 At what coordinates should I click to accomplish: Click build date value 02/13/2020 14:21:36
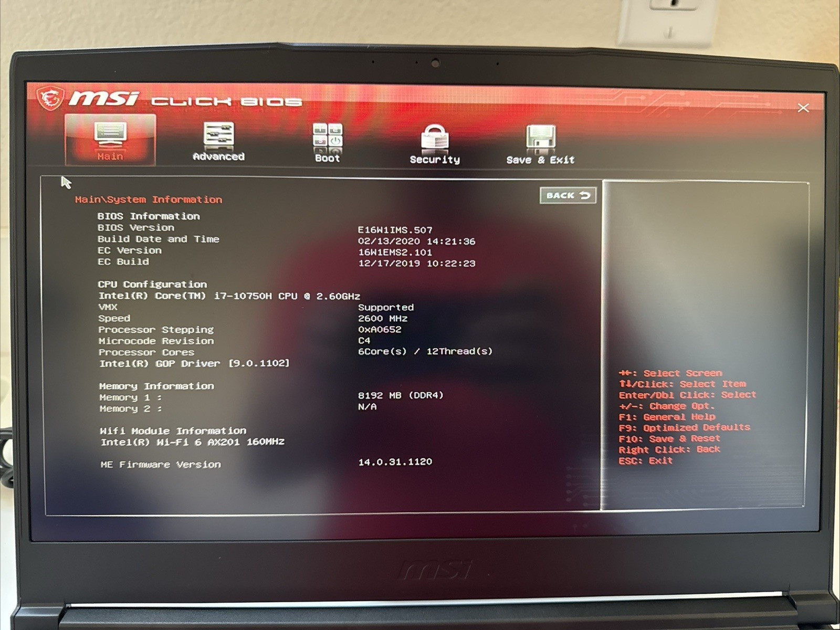coord(417,241)
